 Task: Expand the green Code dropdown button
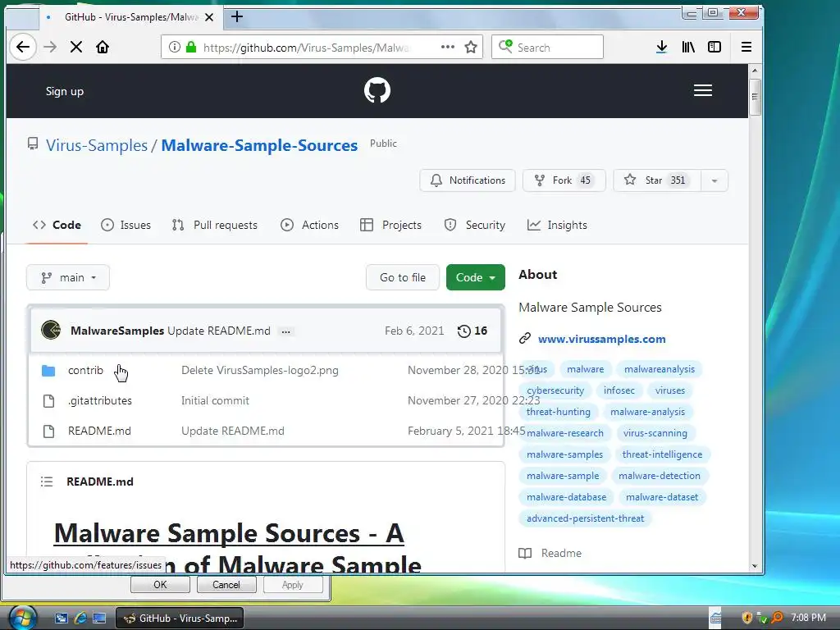476,277
